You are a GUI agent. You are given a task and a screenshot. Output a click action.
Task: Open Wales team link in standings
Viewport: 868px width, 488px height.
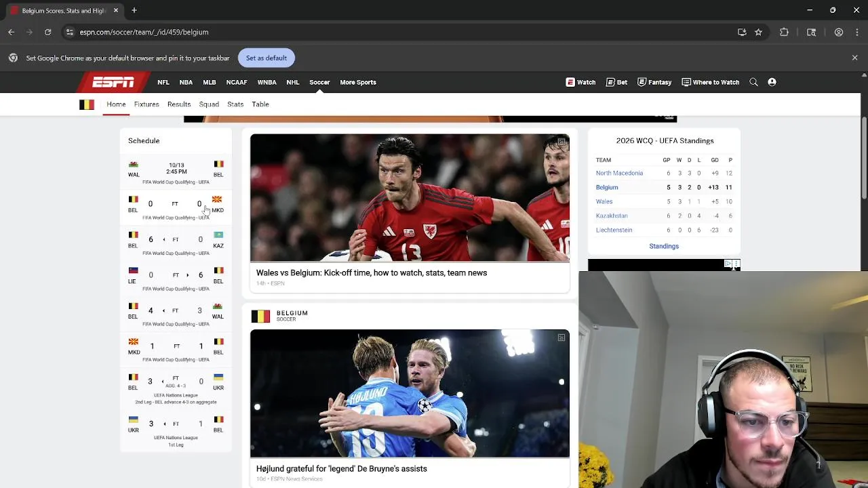[604, 201]
